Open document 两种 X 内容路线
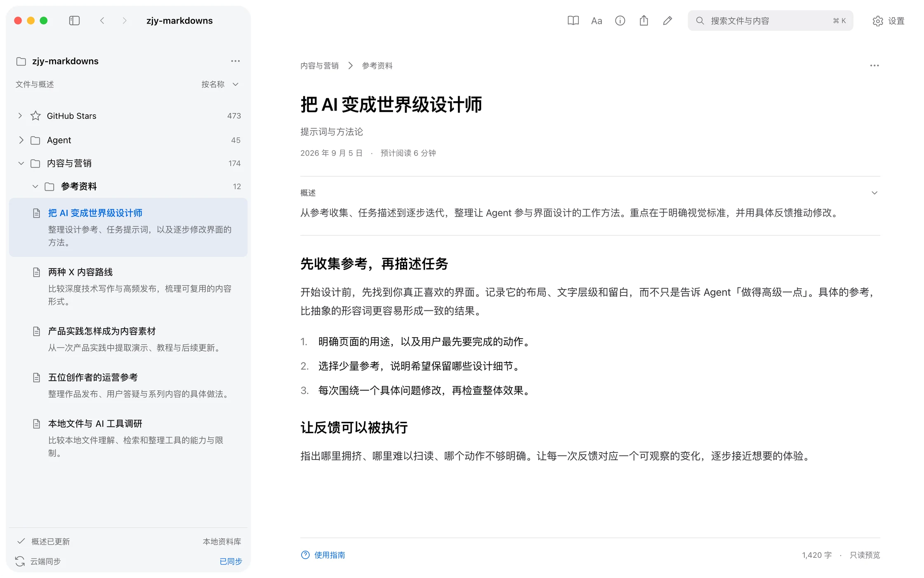This screenshot has height=578, width=924. click(128, 287)
